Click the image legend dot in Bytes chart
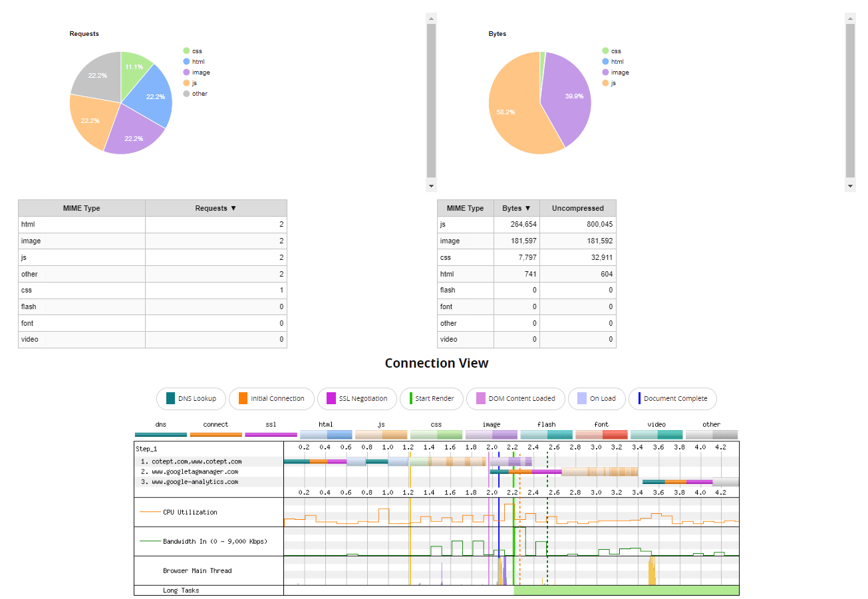 click(x=605, y=72)
